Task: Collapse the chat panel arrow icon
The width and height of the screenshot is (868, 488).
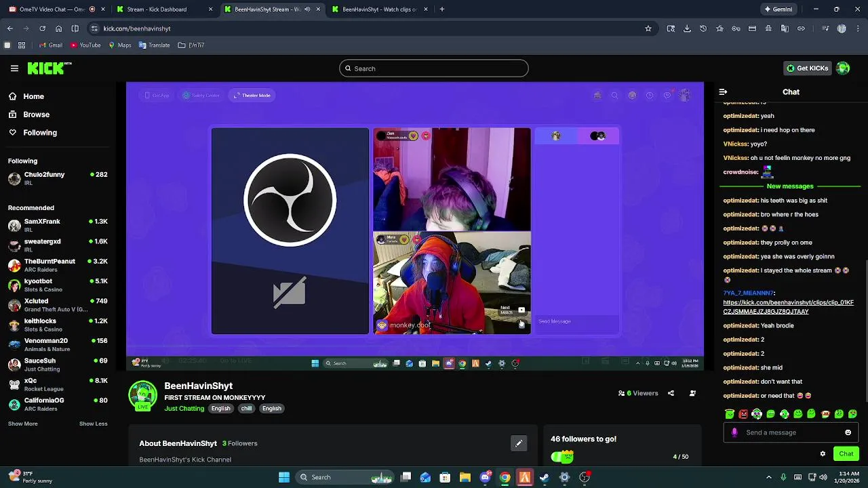Action: (x=723, y=91)
